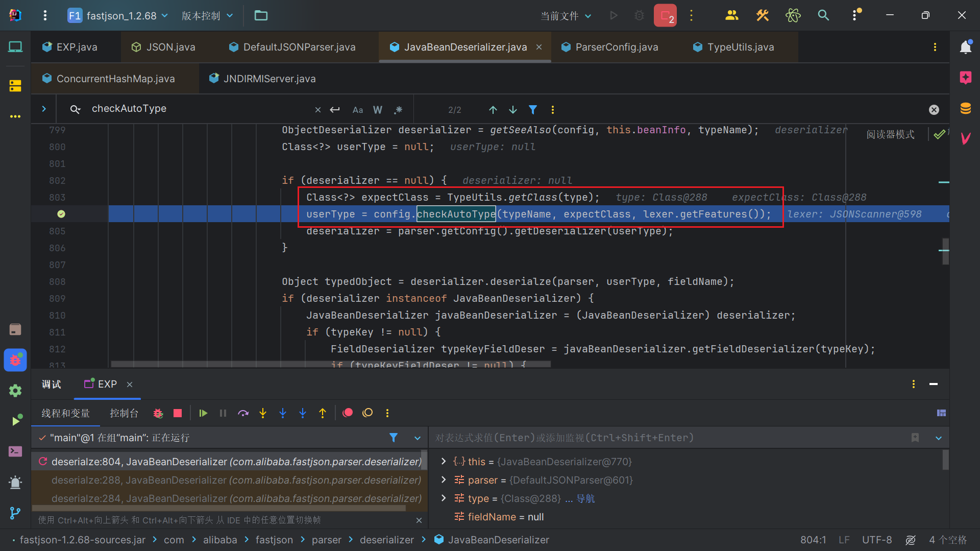Click the search filter funnel icon
The width and height of the screenshot is (980, 551).
(x=533, y=110)
